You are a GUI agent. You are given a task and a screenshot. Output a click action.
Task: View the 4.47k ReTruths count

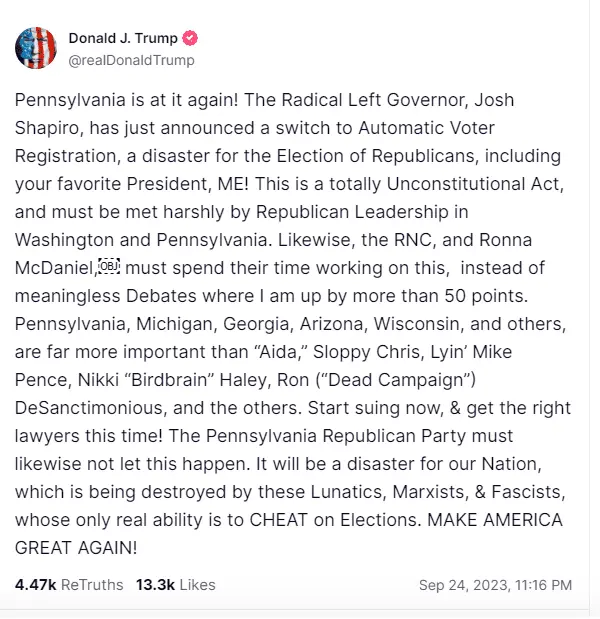tap(69, 584)
